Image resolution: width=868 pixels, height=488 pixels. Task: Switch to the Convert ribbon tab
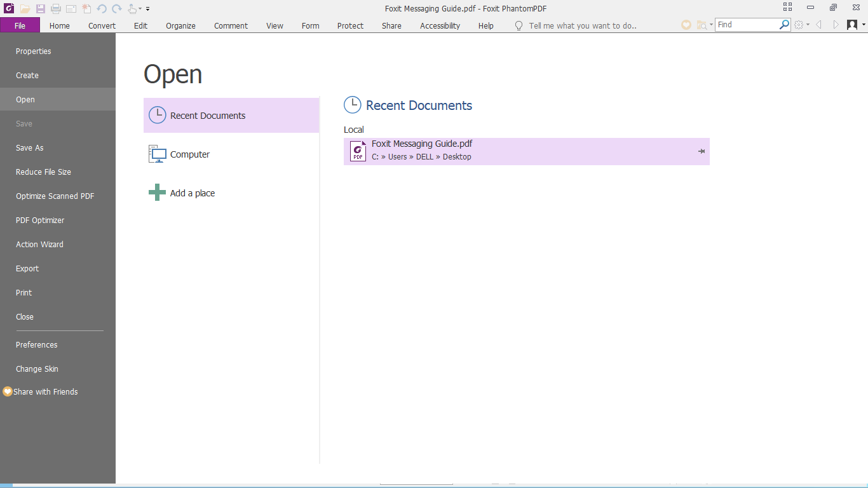[102, 25]
